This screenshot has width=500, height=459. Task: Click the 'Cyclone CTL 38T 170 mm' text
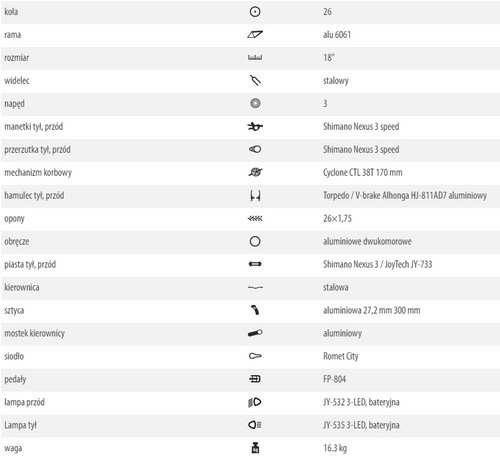pos(363,173)
